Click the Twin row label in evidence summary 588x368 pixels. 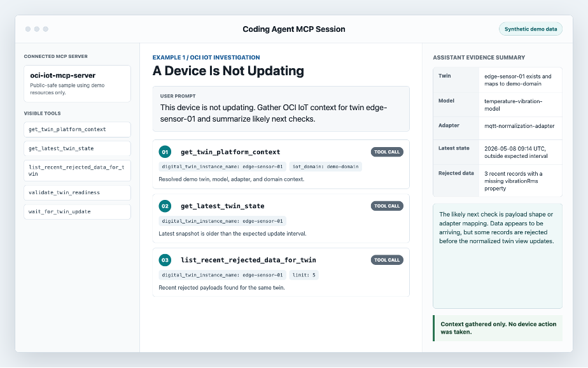pos(445,76)
